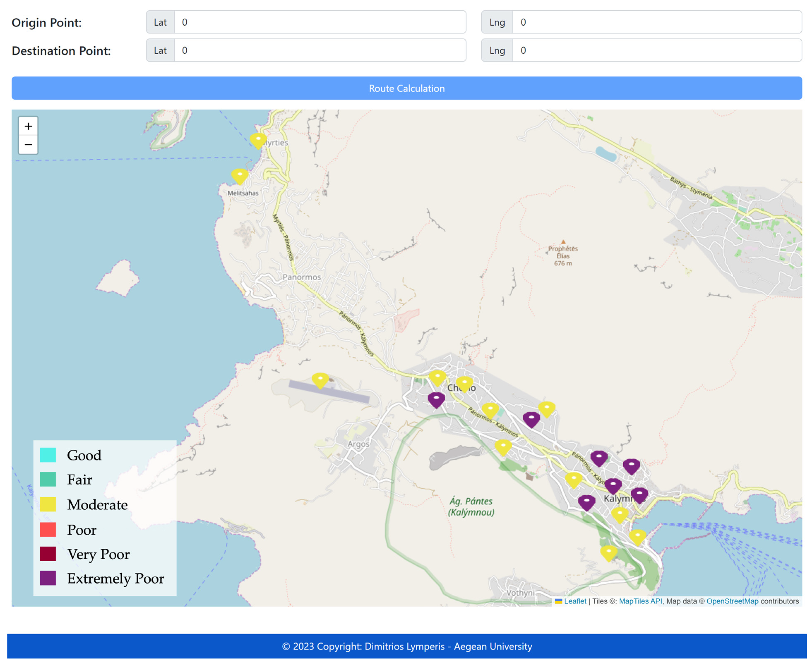The height and width of the screenshot is (667, 812).
Task: Focus the Origin Point Lng field
Action: pyautogui.click(x=657, y=22)
